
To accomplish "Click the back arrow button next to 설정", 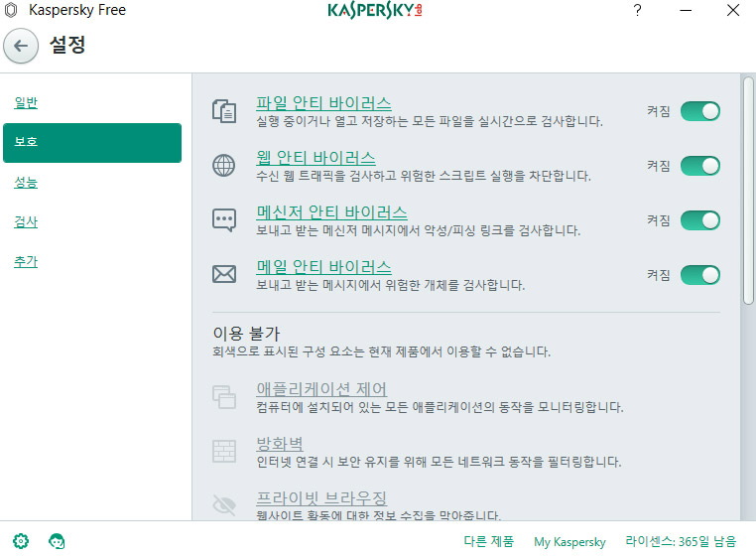I will (21, 47).
